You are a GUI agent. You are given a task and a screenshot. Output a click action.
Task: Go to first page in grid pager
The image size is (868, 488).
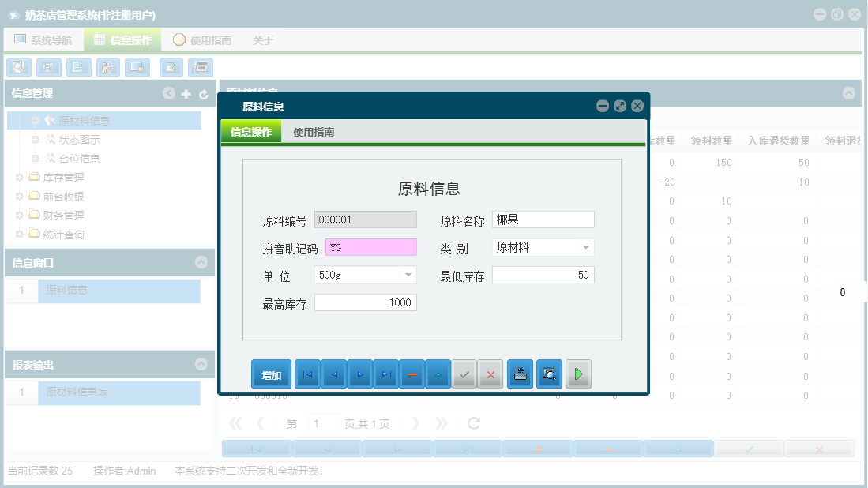[x=235, y=423]
